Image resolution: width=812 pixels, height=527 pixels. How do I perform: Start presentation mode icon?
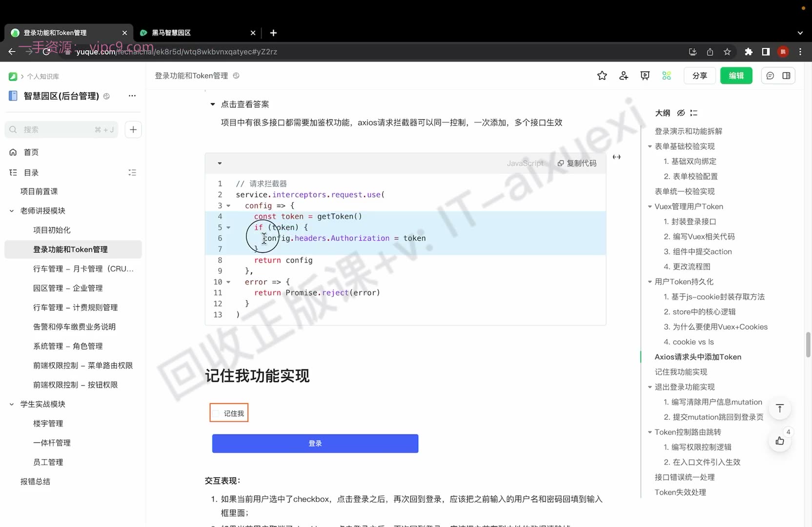(x=645, y=76)
